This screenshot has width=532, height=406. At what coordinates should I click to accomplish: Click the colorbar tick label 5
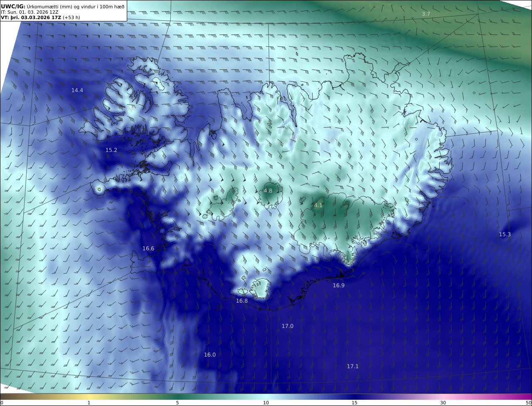177,403
